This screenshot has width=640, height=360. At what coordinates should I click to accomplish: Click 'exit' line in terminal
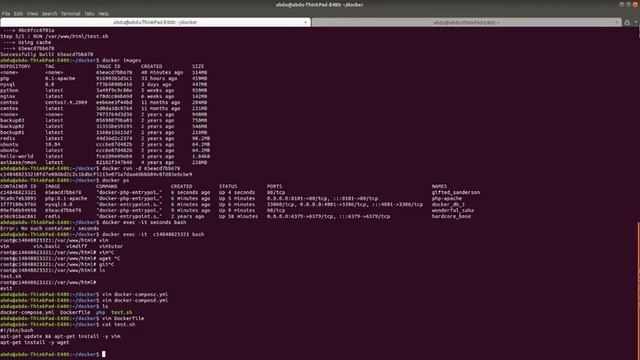(6, 289)
